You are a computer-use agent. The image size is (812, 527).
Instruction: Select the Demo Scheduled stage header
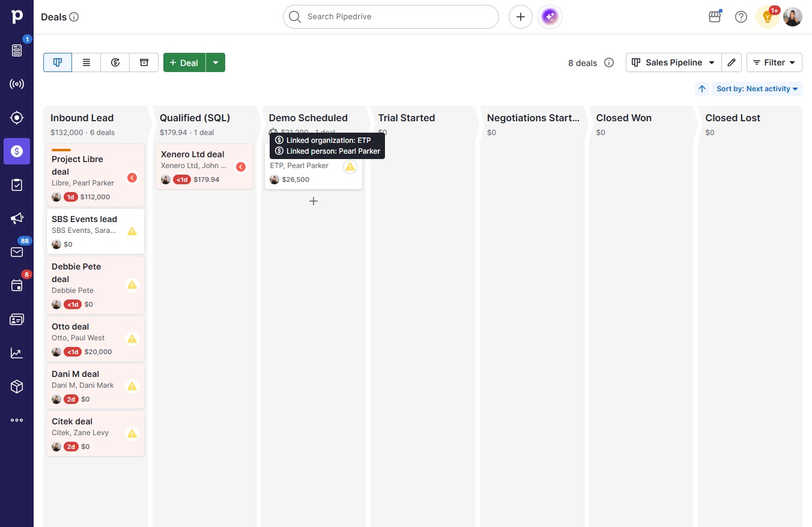(x=308, y=118)
